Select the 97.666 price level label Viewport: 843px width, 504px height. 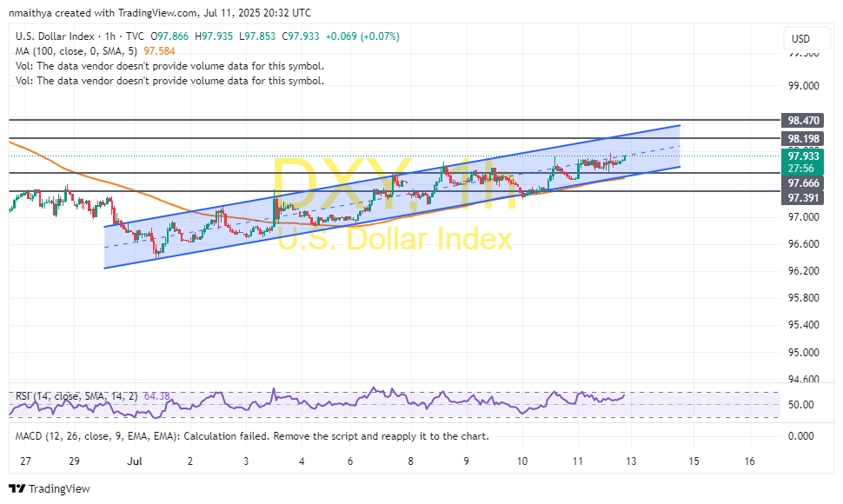803,183
